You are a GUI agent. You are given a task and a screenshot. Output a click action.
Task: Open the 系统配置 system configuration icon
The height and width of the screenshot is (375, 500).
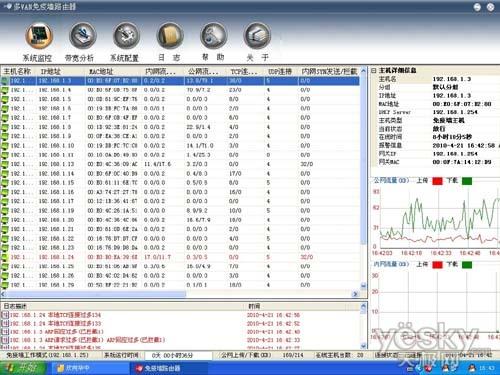click(x=126, y=35)
